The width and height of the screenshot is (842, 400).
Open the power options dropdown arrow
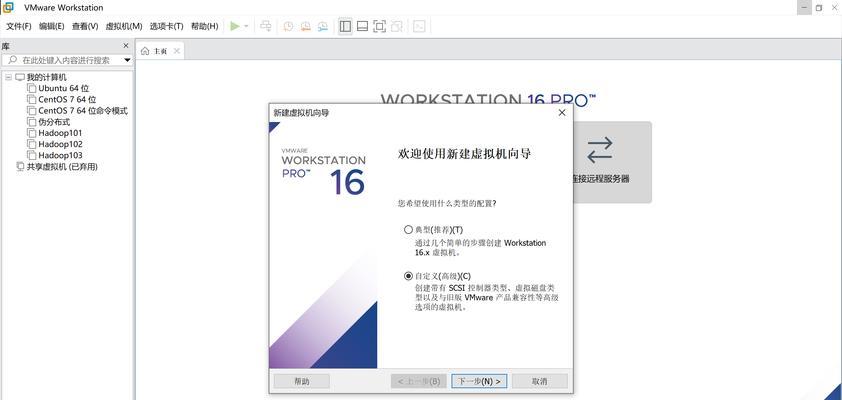(246, 26)
